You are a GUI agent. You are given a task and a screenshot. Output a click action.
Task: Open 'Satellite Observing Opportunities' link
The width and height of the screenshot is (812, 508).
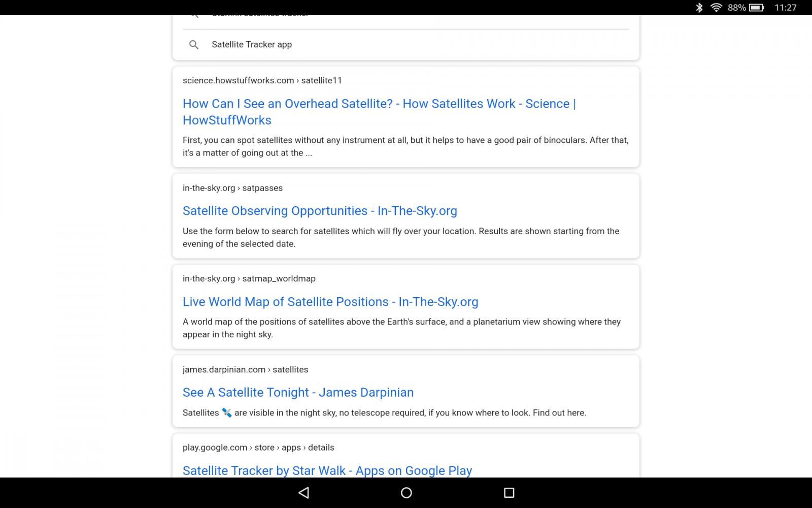pyautogui.click(x=320, y=211)
